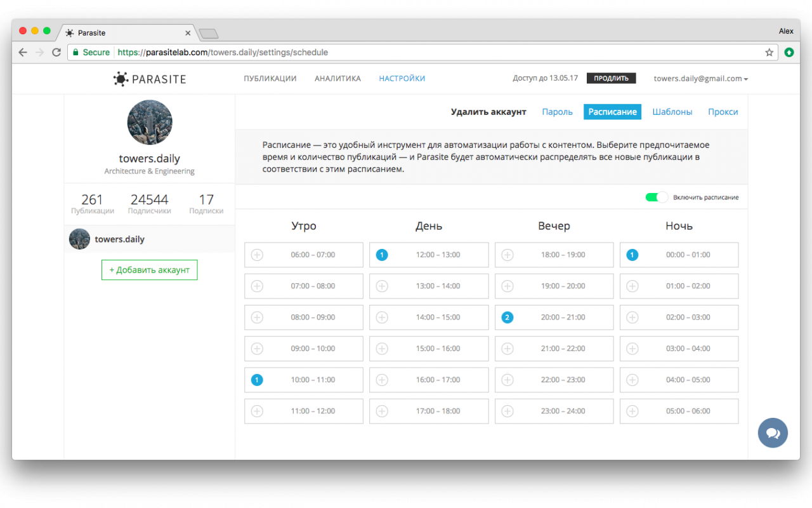Bookmark the page with the star icon
Viewport: 812px width, 508px height.
tap(769, 52)
